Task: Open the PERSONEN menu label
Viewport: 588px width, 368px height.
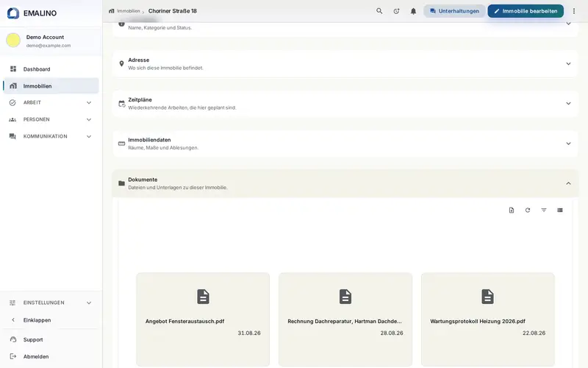Action: [36, 119]
